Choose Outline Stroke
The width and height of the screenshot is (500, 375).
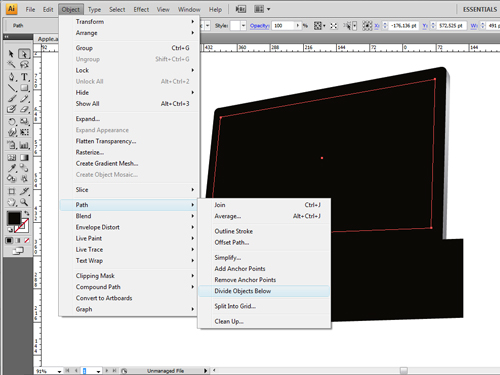(264, 231)
